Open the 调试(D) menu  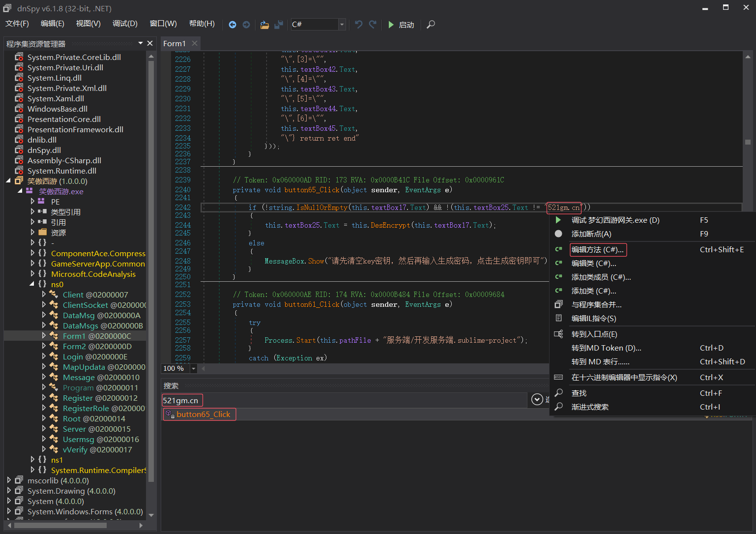125,24
